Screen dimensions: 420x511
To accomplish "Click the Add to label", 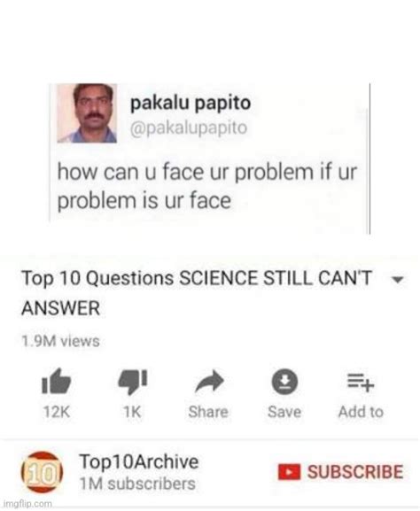I will (361, 412).
